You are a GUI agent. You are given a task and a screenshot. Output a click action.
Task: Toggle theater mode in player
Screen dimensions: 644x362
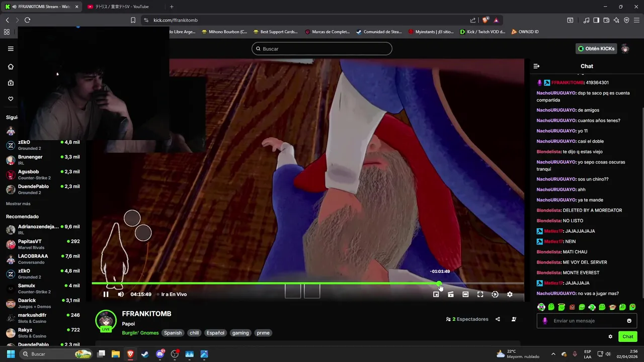pyautogui.click(x=465, y=294)
